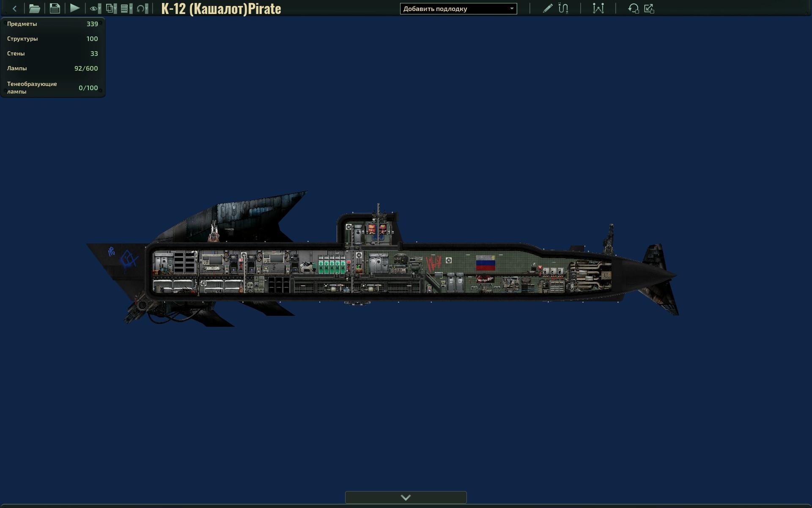Open the eye visibility options dropdown
This screenshot has height=508, width=812.
(x=96, y=8)
